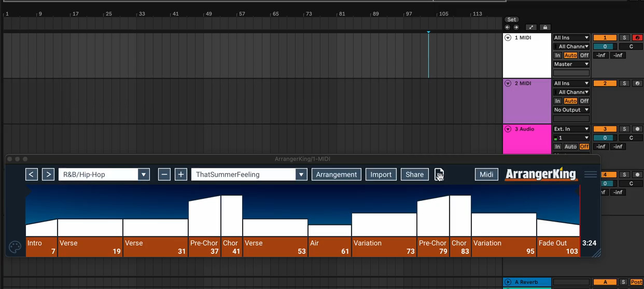Collapse the 1 MIDI track with its triangle
The image size is (644, 289).
508,38
